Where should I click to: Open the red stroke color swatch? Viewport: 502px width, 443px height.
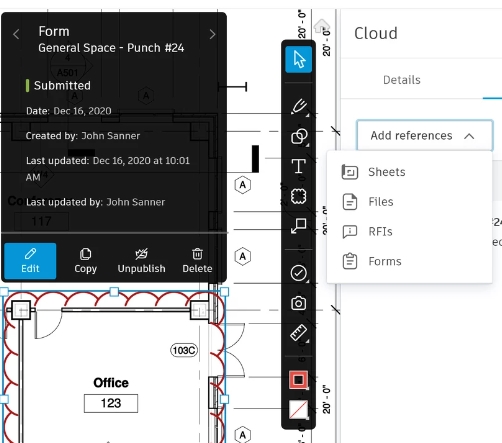[298, 380]
